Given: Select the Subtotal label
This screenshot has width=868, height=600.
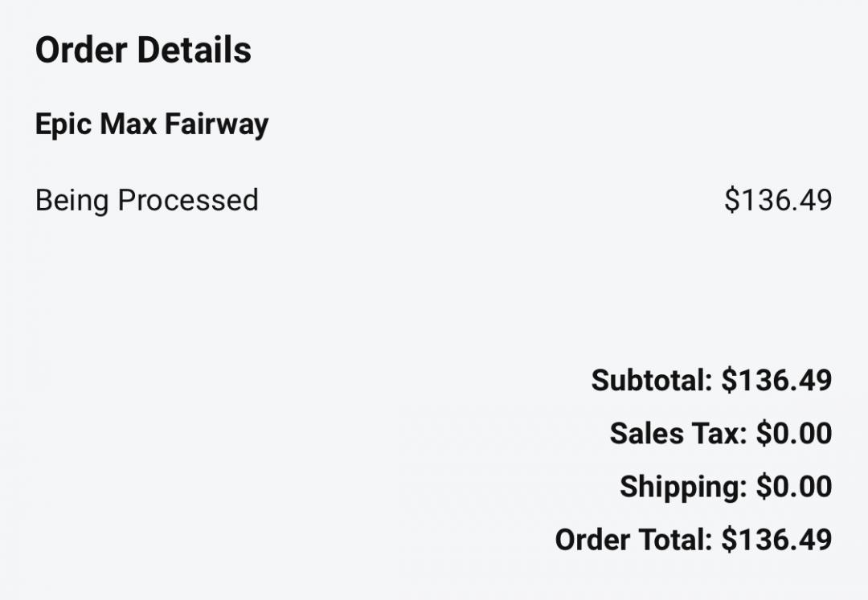Looking at the screenshot, I should [651, 380].
